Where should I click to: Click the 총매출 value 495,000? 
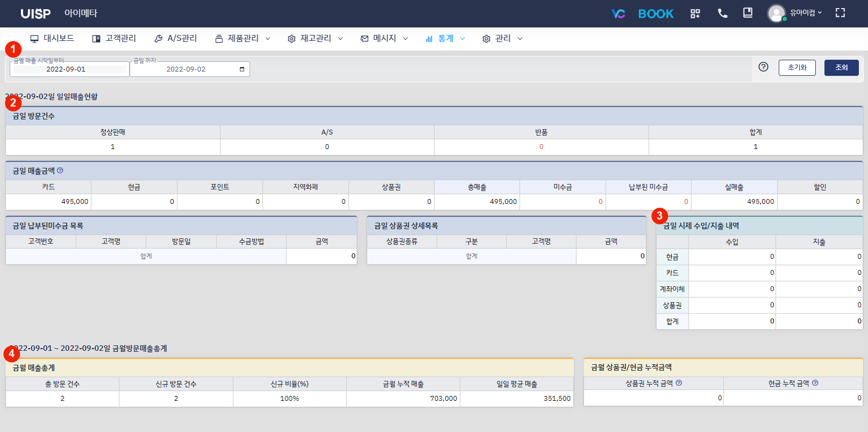[x=503, y=202]
